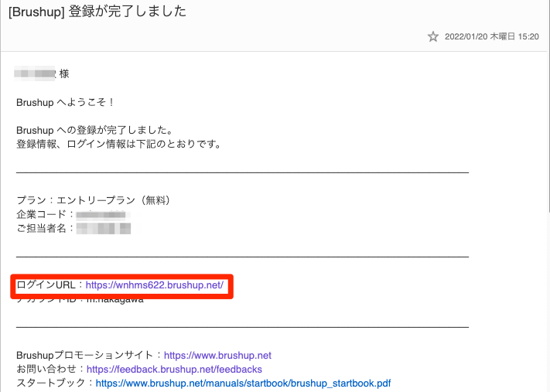Click the line '登録情報、ログイン情報は下記のとおりです。'
The height and width of the screenshot is (392, 550).
click(x=119, y=144)
